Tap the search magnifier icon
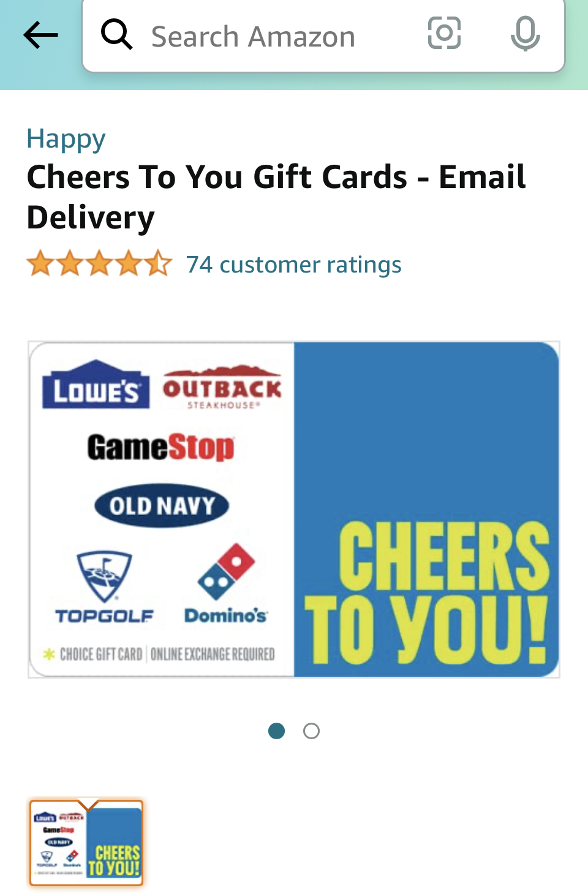The height and width of the screenshot is (896, 588). point(116,34)
